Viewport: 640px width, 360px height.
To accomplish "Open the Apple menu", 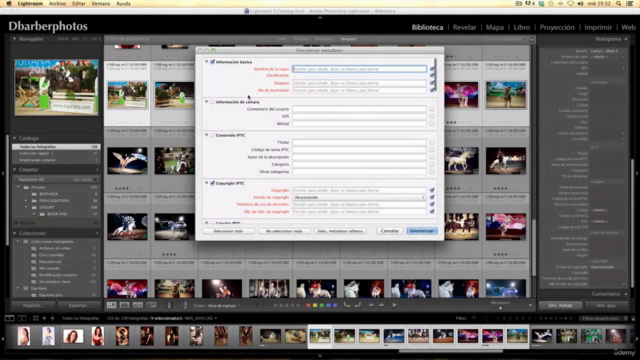I will point(9,4).
